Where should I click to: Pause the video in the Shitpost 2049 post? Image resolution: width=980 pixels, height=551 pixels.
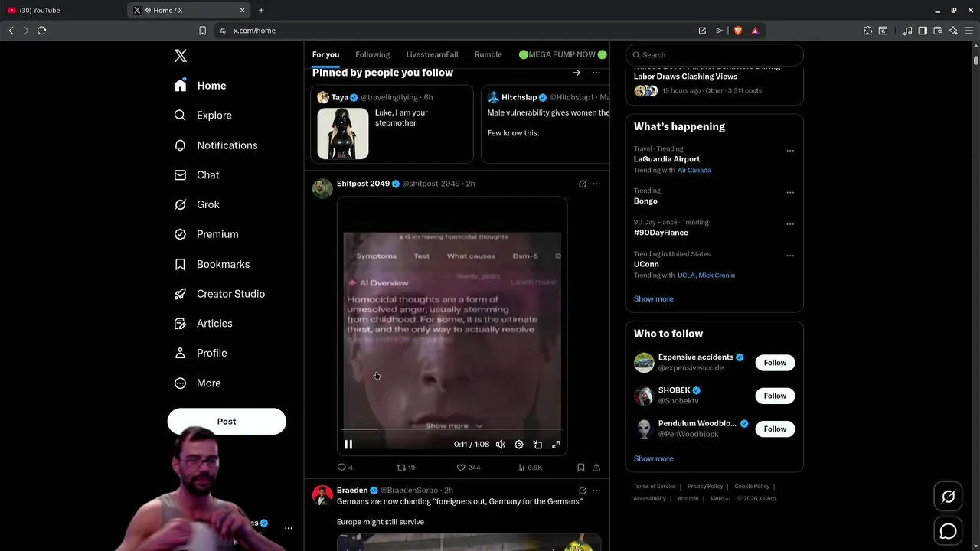click(348, 444)
